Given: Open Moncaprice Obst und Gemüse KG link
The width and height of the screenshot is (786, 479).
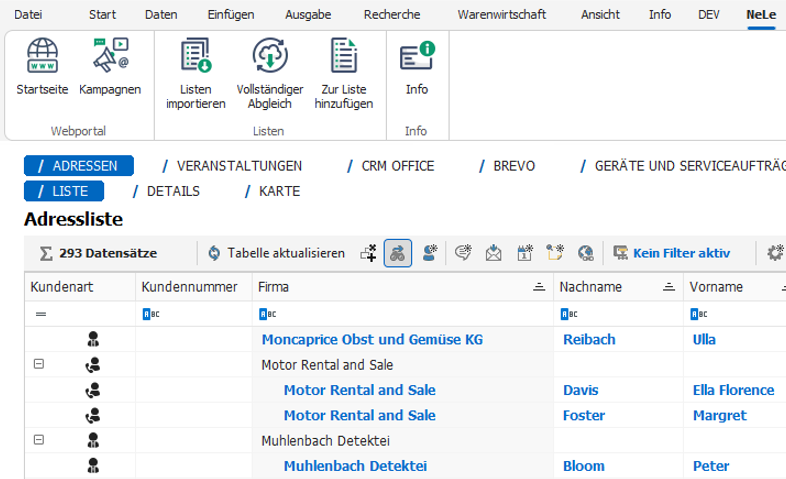Looking at the screenshot, I should pyautogui.click(x=372, y=339).
